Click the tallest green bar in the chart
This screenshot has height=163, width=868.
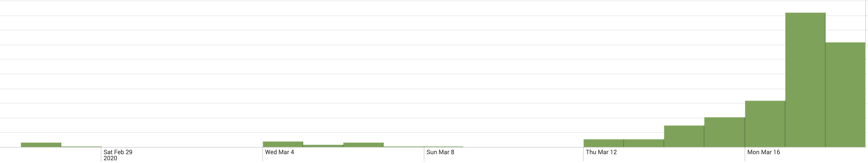click(805, 80)
